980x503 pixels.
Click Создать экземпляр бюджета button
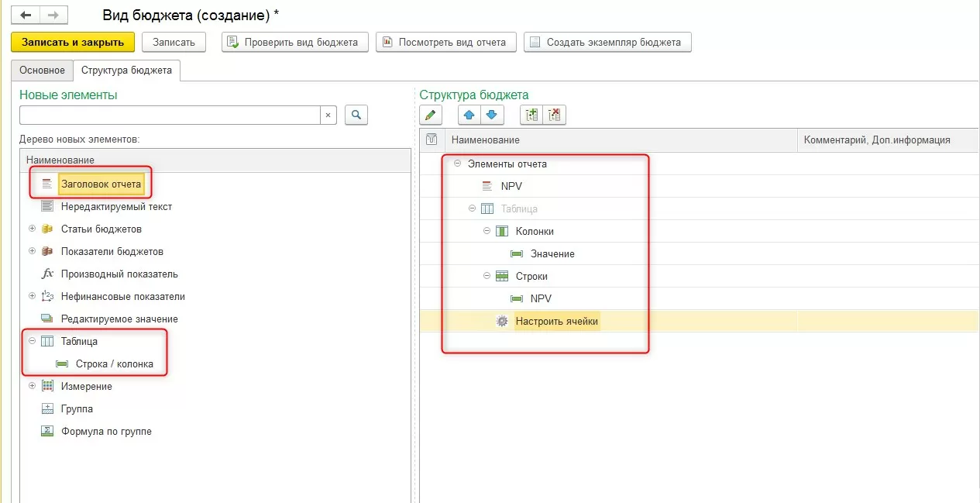pos(607,42)
